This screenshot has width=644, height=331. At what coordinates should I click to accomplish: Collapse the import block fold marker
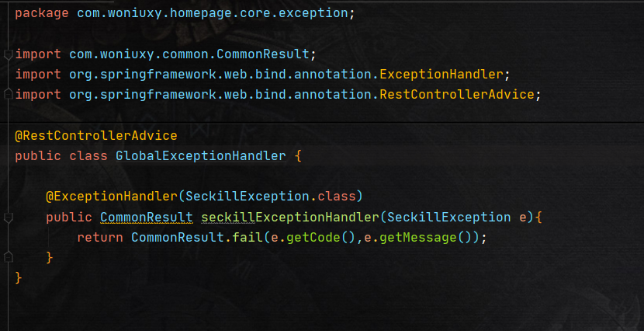click(x=8, y=54)
